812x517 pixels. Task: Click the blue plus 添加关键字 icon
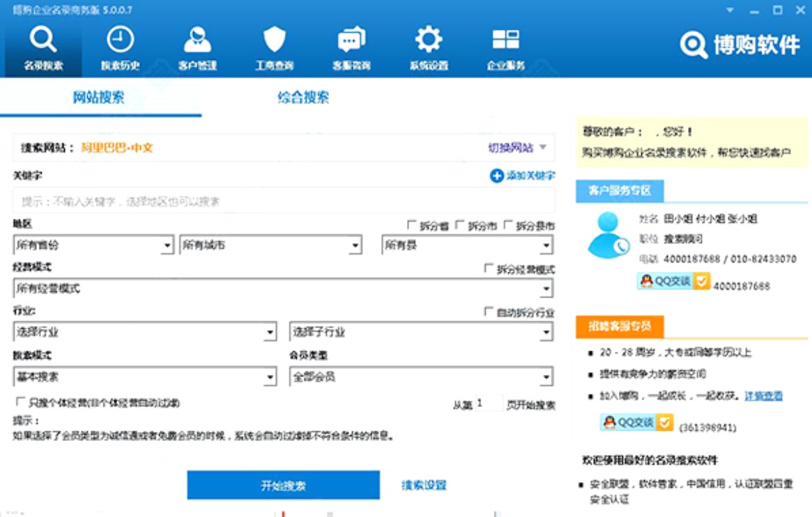coord(496,176)
